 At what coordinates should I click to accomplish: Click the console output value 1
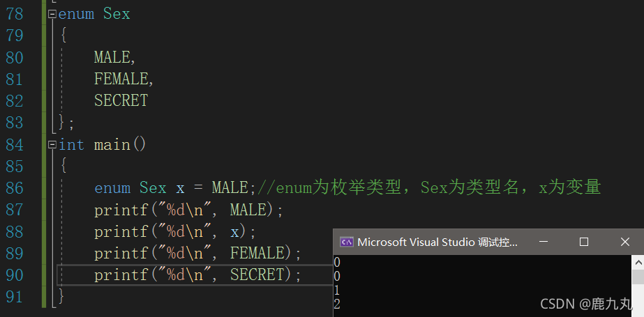tap(337, 291)
